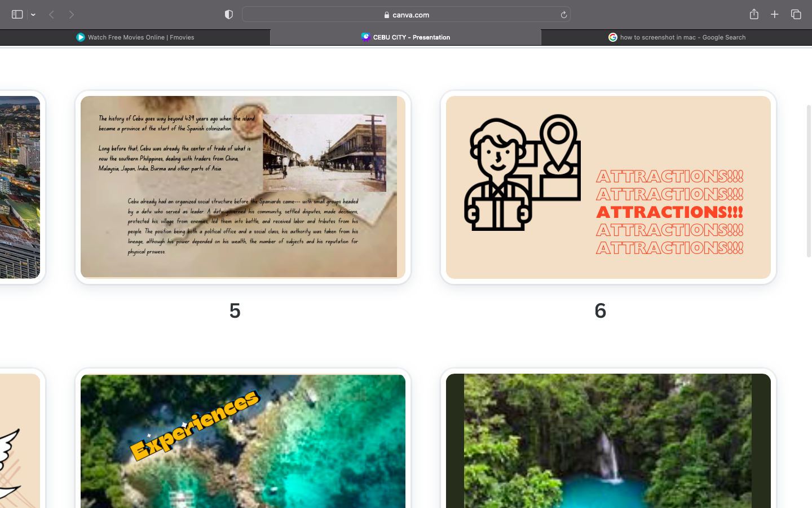Go forward to the next page
Viewport: 812px width, 508px height.
point(72,15)
